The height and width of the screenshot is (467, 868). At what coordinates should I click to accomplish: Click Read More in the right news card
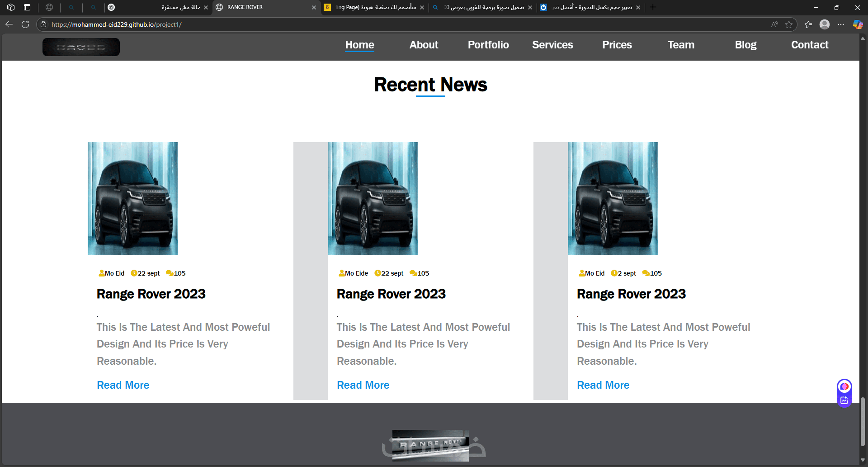coord(603,385)
